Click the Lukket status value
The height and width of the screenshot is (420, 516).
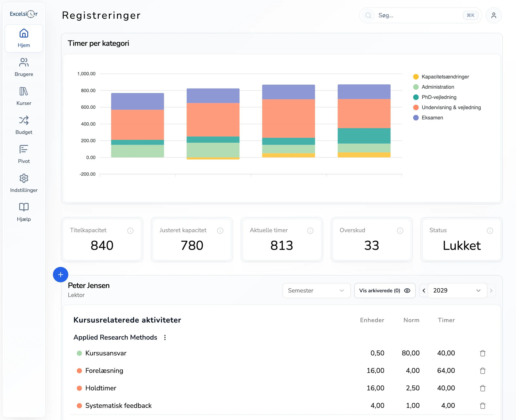(462, 246)
